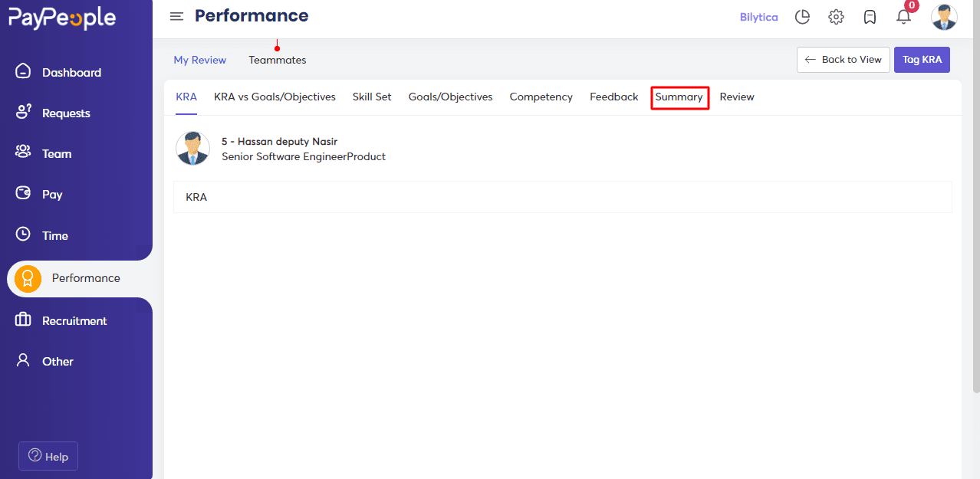Click the Dashboard sidebar icon
Image resolution: width=980 pixels, height=479 pixels.
[x=24, y=71]
